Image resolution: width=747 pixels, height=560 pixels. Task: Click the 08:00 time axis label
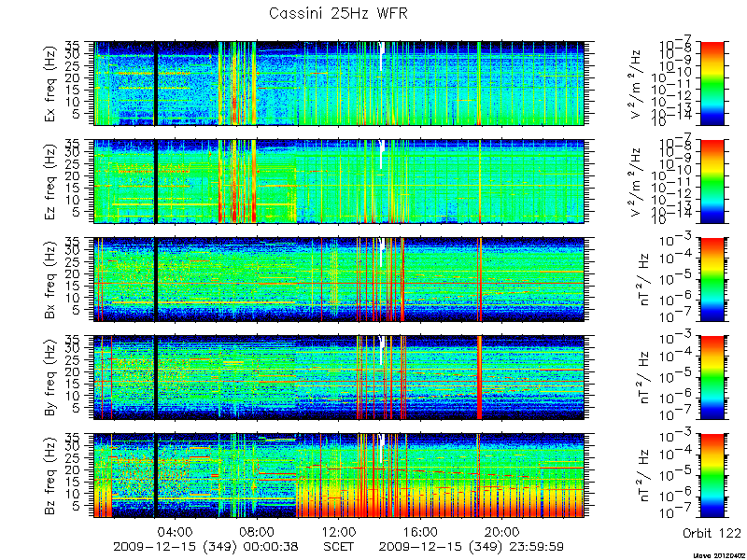point(258,531)
